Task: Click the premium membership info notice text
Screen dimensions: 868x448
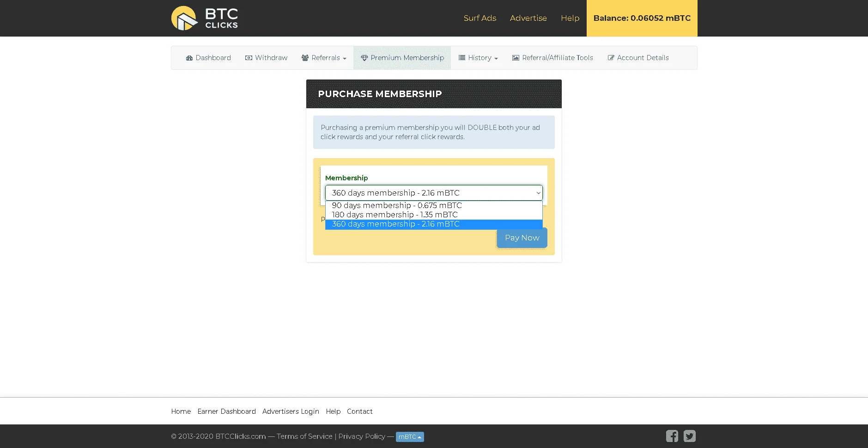Action: pyautogui.click(x=430, y=132)
